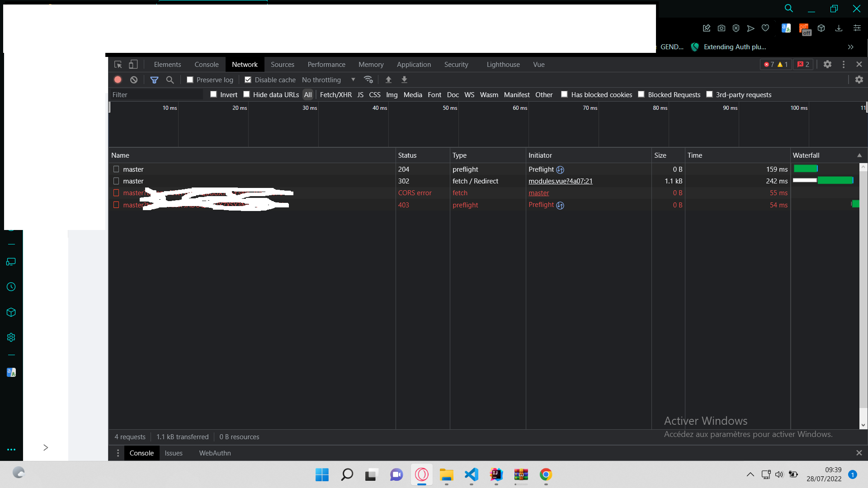Image resolution: width=868 pixels, height=488 pixels.
Task: Toggle the network filter funnel icon
Action: (154, 80)
